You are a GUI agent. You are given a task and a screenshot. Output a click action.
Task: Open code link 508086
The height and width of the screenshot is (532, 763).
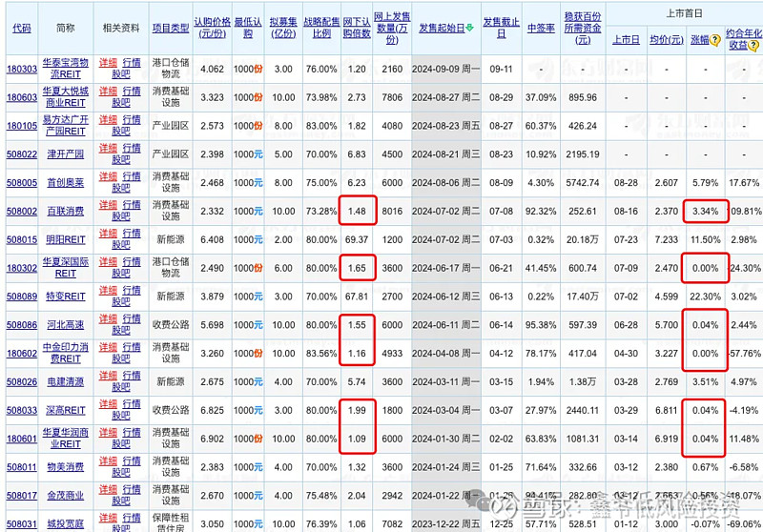[x=22, y=325]
